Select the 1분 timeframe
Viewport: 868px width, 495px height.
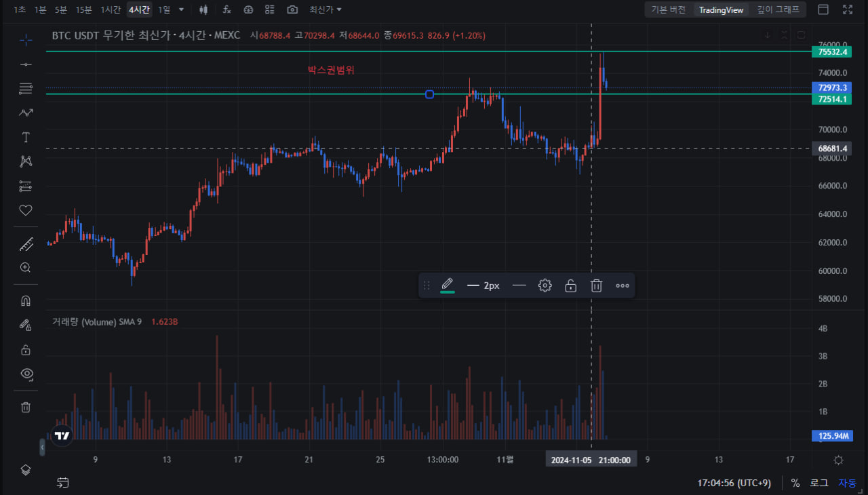click(x=40, y=9)
